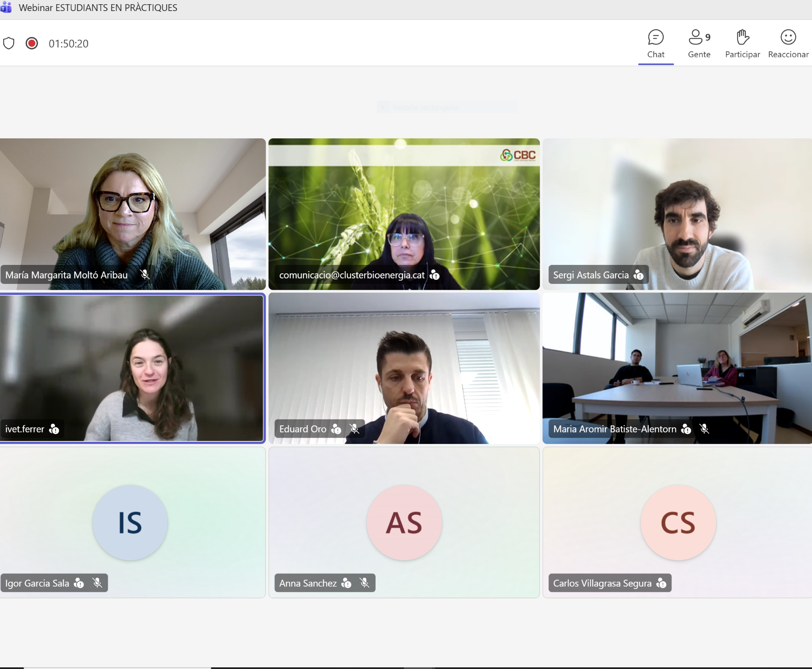
Task: Click the comunicacio@clusterbioenergia.cat name label
Action: pyautogui.click(x=351, y=275)
